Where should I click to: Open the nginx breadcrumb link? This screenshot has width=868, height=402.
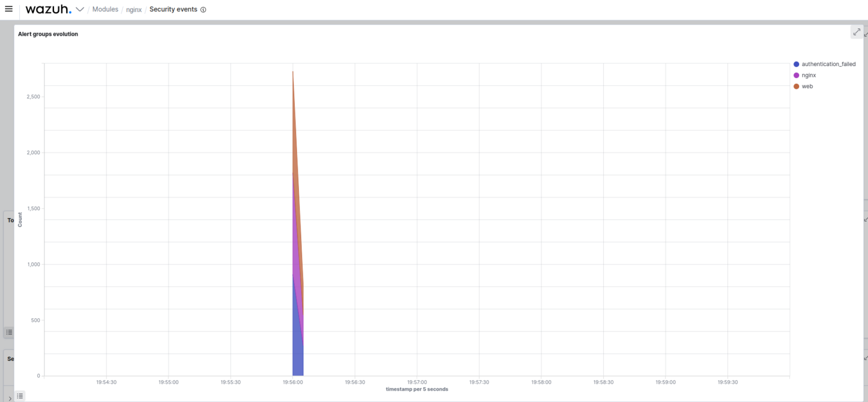pos(134,10)
